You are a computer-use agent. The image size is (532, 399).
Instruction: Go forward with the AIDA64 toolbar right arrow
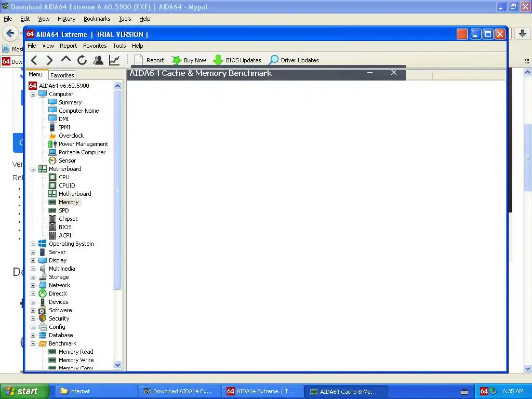coord(49,60)
